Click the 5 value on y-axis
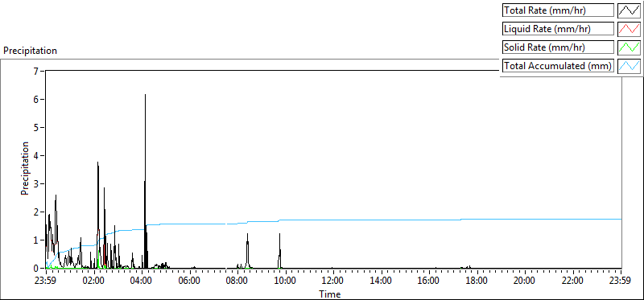Screen dimensions: 644x300 pyautogui.click(x=35, y=128)
